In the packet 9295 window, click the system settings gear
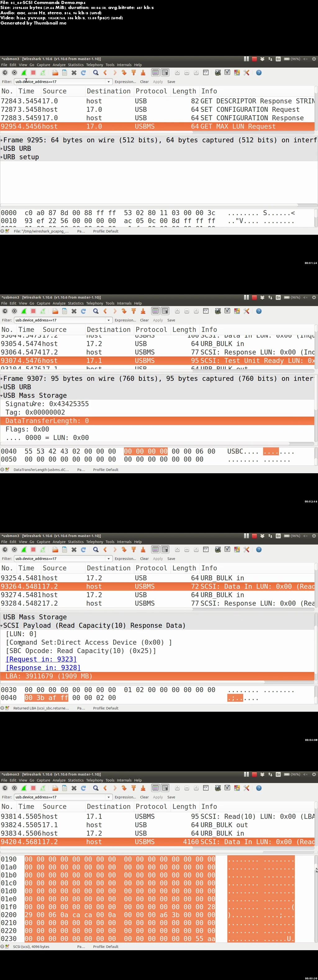 pos(314,59)
